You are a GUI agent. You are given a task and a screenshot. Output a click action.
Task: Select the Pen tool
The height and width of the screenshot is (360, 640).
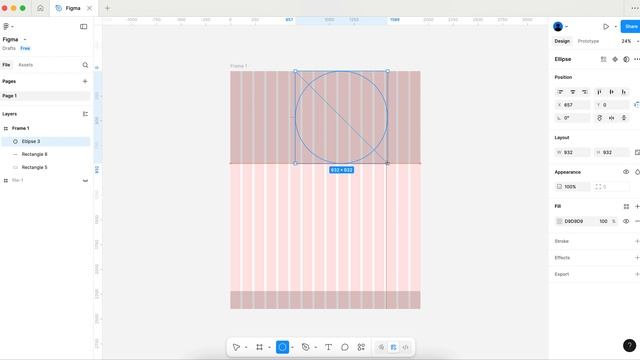click(x=305, y=347)
